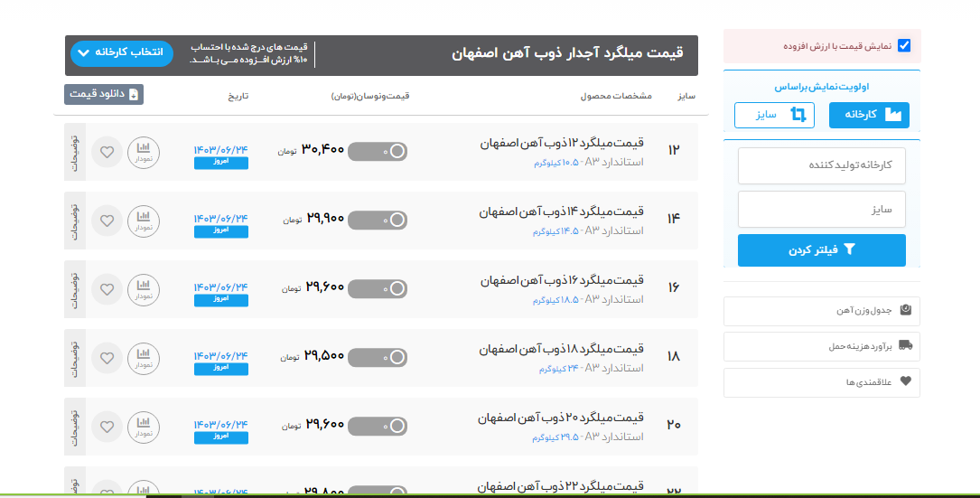Toggle the price switch for size 20 rebar

[x=377, y=426]
